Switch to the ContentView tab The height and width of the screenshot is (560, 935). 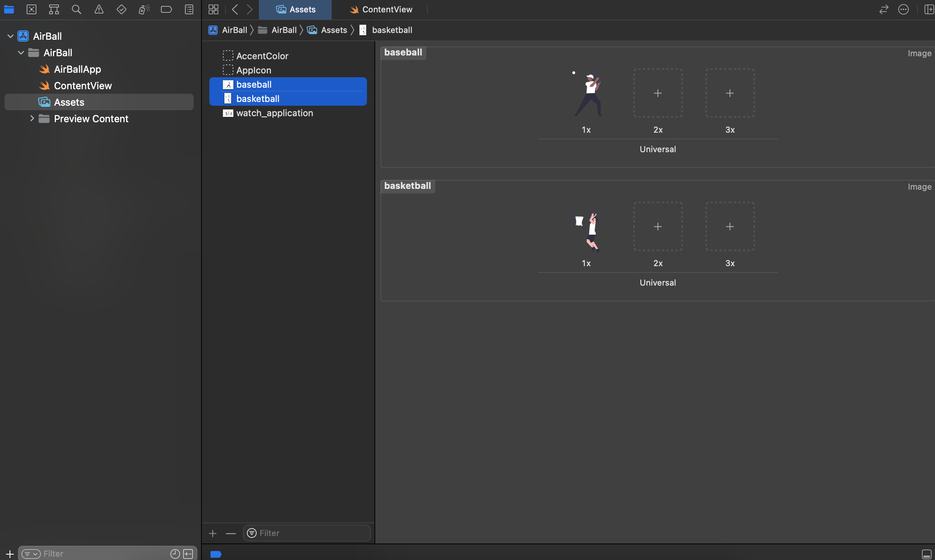(381, 9)
